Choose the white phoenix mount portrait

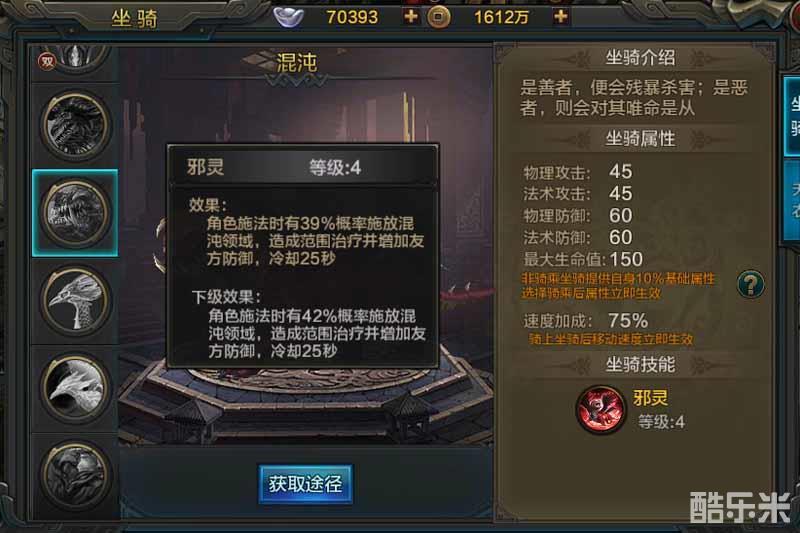[76, 389]
